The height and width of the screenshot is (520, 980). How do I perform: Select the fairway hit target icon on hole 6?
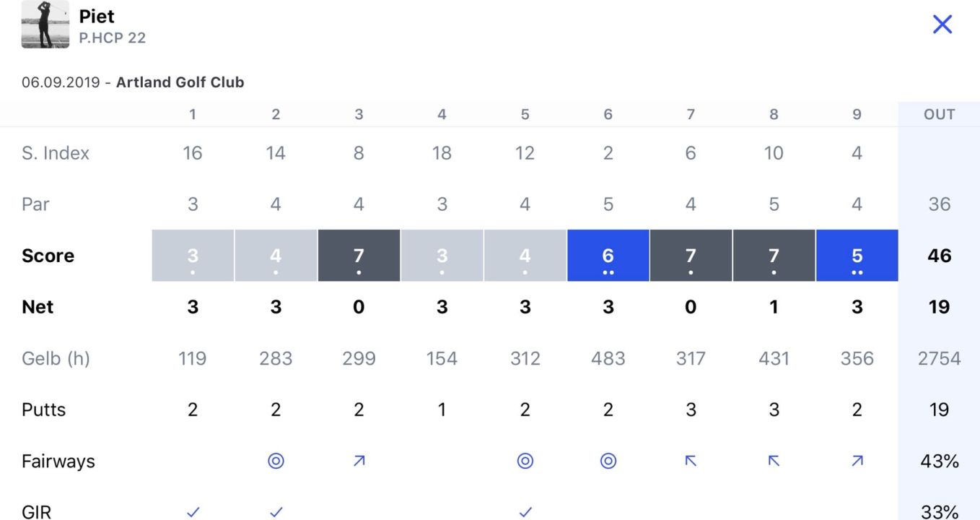(608, 461)
